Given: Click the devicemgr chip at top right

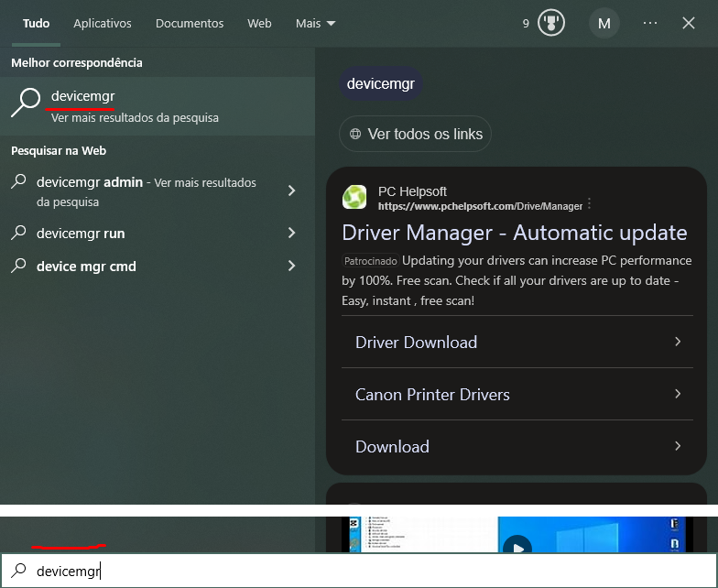Looking at the screenshot, I should (381, 84).
